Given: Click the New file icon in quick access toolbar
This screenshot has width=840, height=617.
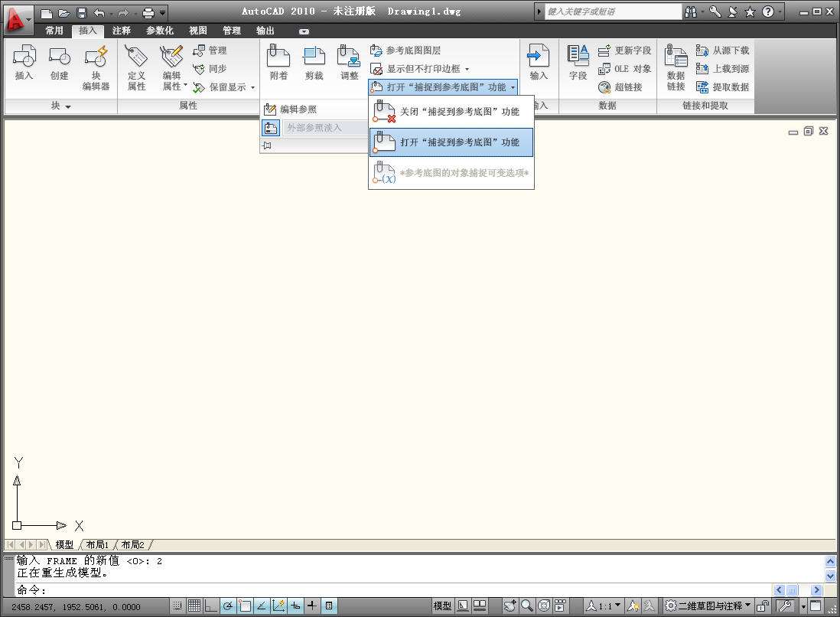Looking at the screenshot, I should (x=47, y=12).
